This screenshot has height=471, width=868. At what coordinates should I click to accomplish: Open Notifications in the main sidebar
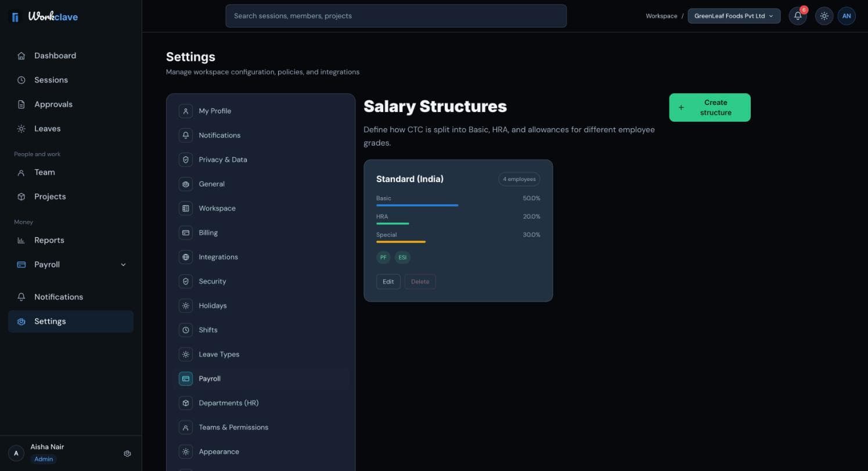pyautogui.click(x=71, y=297)
